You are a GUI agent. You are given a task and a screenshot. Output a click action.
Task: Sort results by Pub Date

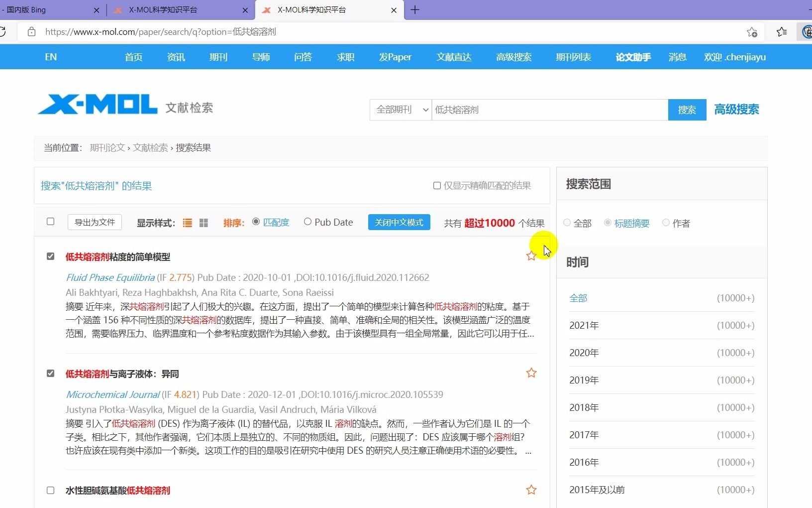pos(307,222)
